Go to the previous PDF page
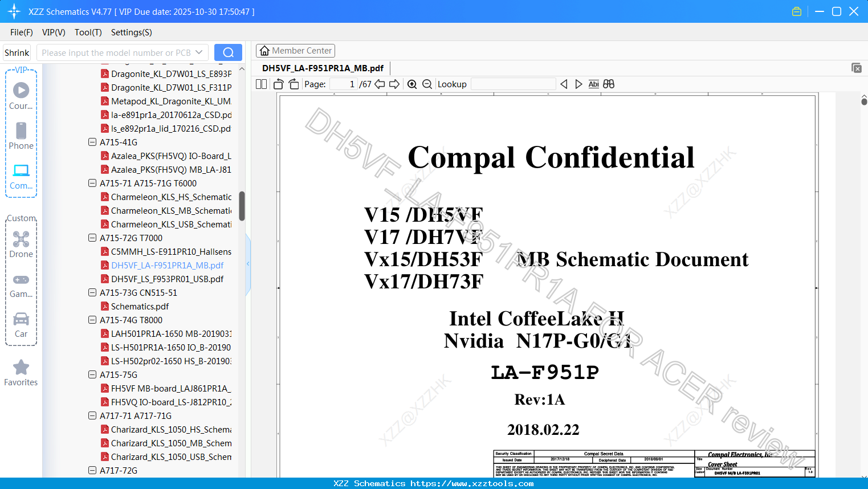 pyautogui.click(x=380, y=84)
